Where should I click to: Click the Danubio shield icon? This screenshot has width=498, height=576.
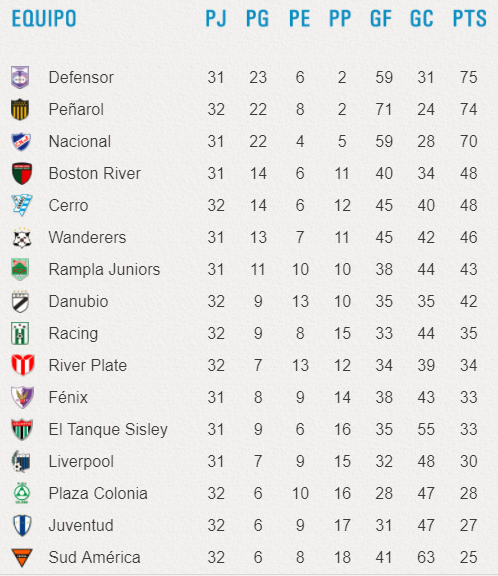pos(20,302)
